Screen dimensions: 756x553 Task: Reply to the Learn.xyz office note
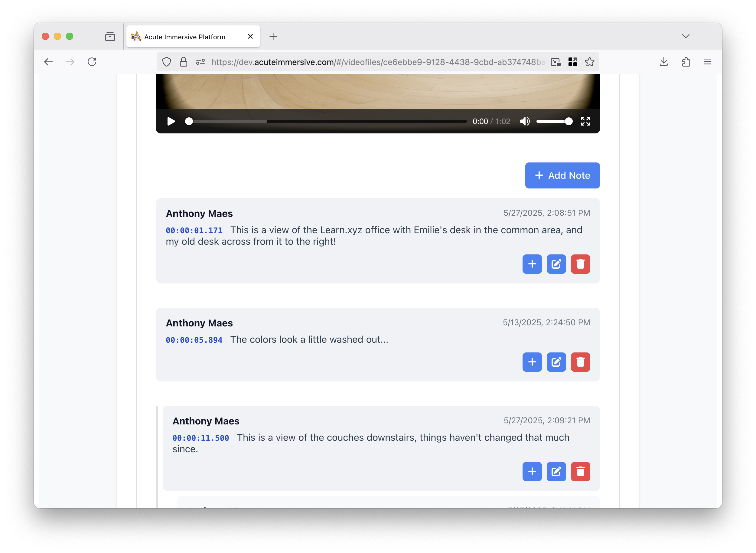click(x=532, y=264)
